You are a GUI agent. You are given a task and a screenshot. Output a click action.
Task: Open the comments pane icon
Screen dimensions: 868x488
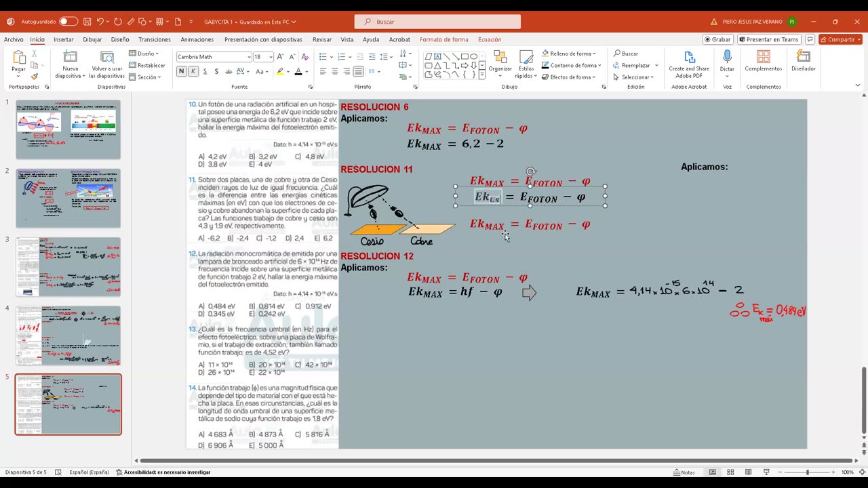point(810,39)
